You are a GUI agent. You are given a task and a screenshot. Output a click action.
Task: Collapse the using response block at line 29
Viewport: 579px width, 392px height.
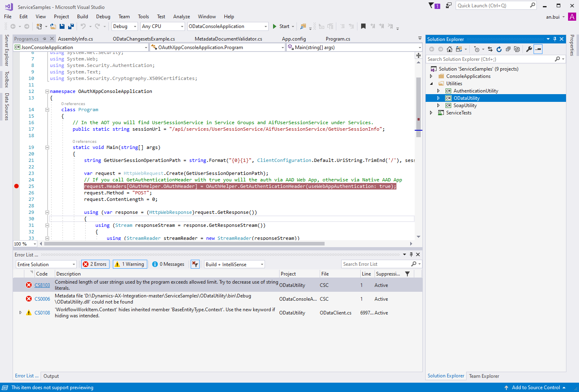47,212
